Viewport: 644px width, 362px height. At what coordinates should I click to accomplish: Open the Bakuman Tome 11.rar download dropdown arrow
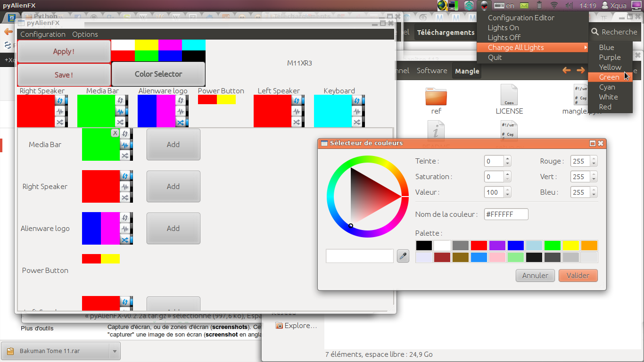pos(115,351)
